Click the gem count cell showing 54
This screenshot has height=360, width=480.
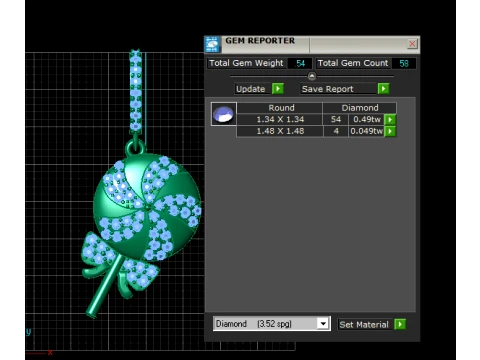[x=336, y=119]
